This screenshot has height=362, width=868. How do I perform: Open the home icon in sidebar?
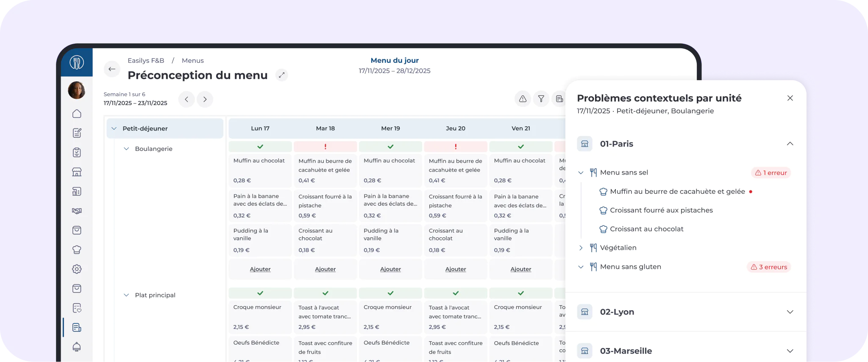click(x=77, y=114)
